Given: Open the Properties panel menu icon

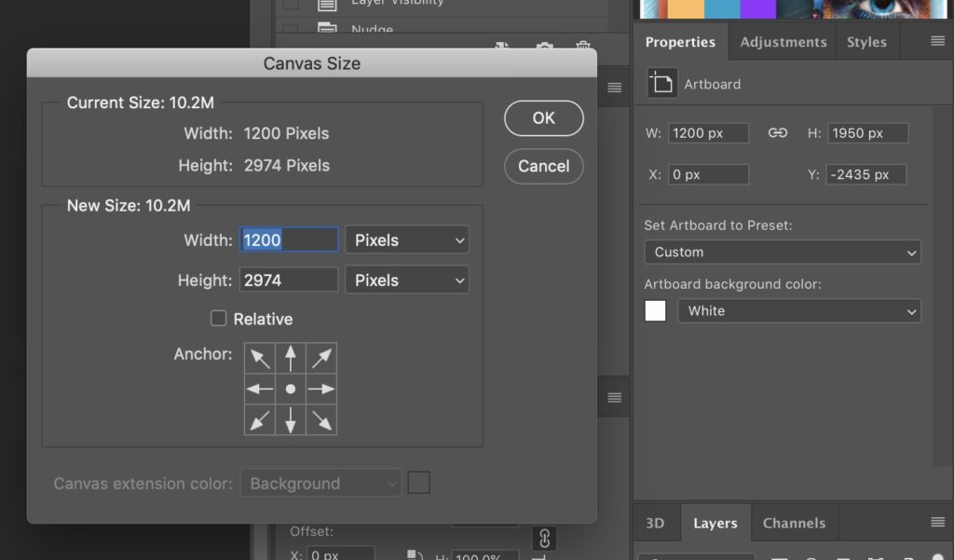Looking at the screenshot, I should pos(937,41).
